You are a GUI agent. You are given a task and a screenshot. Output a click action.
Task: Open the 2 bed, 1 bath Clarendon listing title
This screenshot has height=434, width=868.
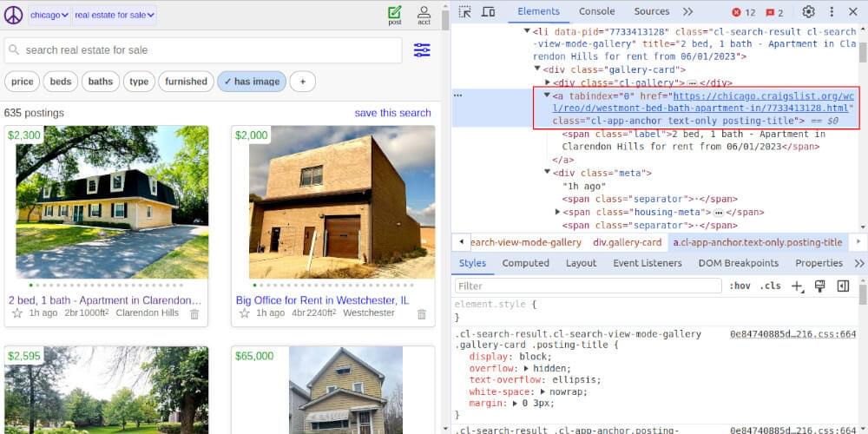click(x=105, y=300)
